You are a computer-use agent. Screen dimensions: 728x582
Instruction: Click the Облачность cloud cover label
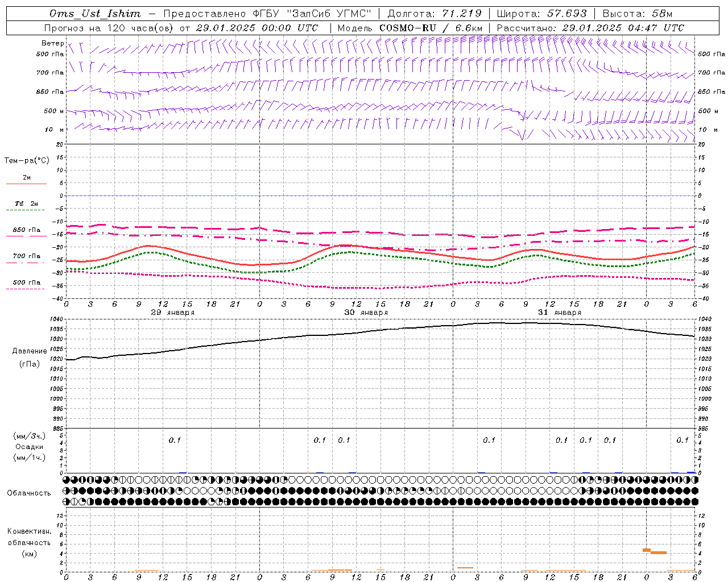[x=29, y=493]
